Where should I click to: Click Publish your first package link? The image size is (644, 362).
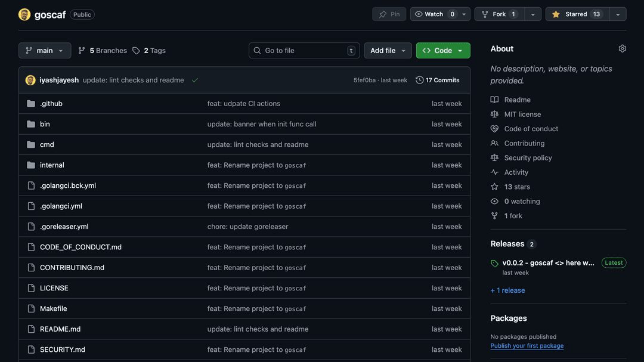(527, 345)
